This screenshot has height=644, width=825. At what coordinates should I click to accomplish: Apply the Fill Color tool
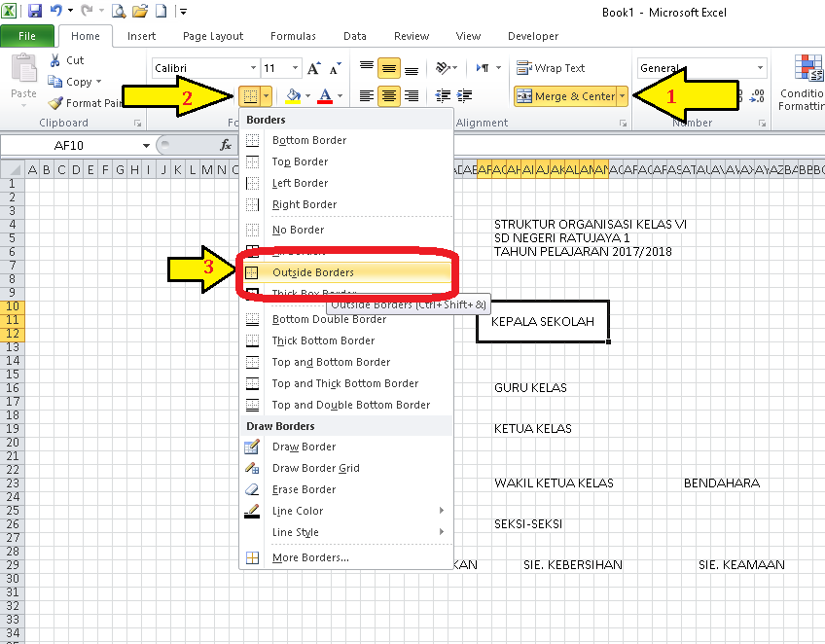coord(292,96)
